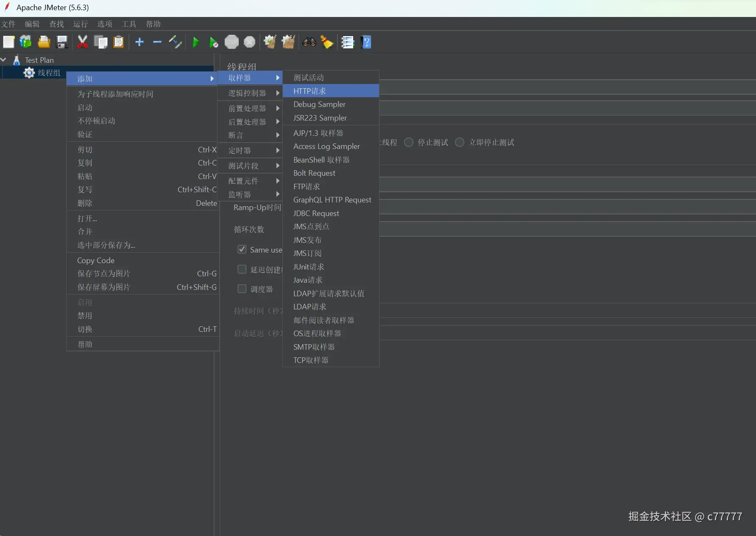Click the Reset Search toolbar icon
The width and height of the screenshot is (756, 536).
[x=327, y=42]
